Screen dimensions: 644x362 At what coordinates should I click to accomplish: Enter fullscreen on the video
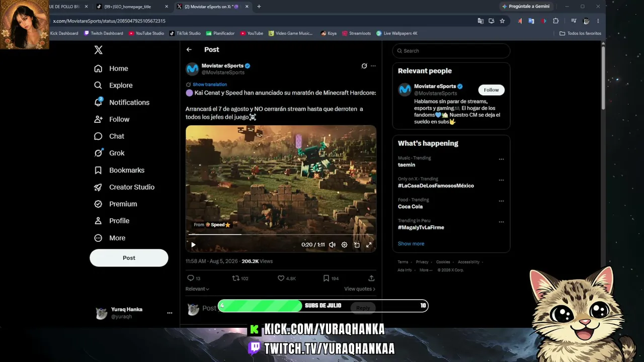[369, 245]
